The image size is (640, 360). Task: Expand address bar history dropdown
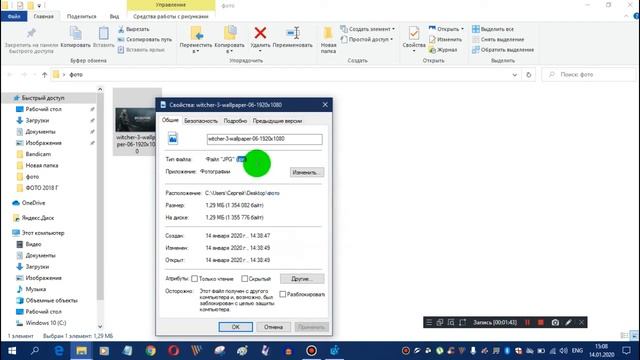(514, 75)
